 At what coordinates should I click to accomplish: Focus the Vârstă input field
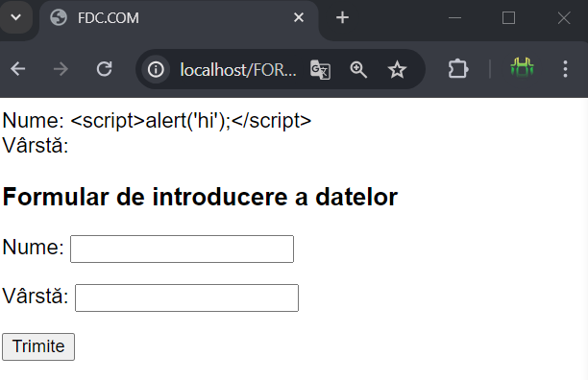pyautogui.click(x=186, y=298)
